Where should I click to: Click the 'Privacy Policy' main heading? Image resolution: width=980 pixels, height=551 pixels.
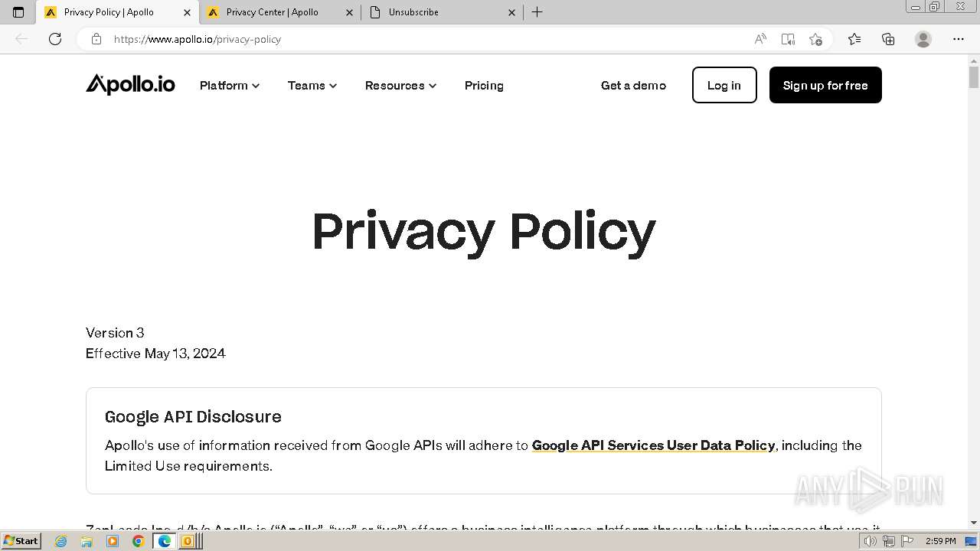484,230
